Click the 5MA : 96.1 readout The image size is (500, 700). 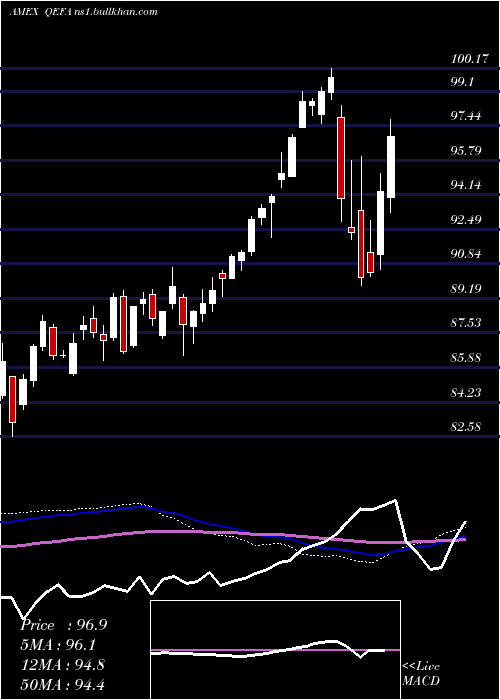click(58, 645)
